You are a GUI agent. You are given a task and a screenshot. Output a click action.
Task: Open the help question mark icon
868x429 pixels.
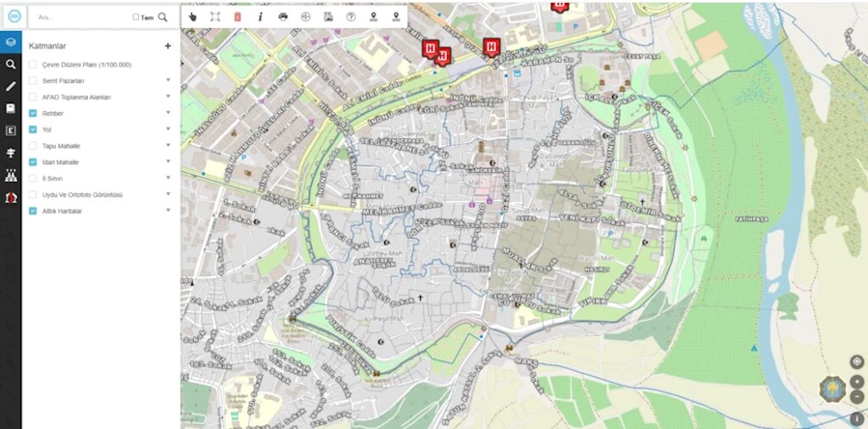pos(350,16)
